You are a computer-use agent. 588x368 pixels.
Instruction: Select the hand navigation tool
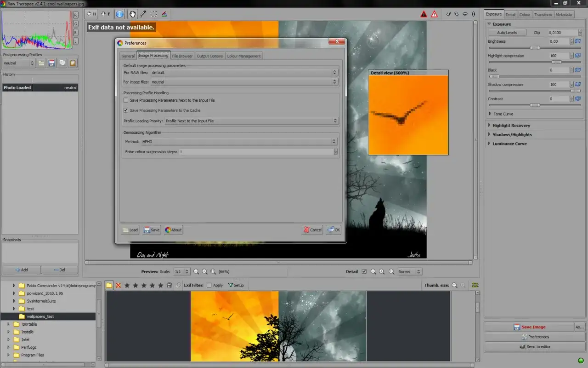pos(132,14)
